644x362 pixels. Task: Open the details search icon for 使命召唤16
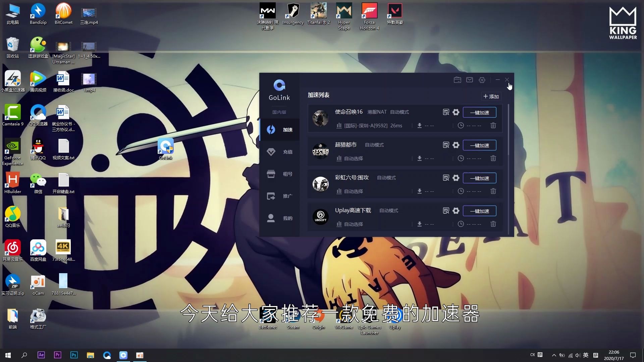446,112
